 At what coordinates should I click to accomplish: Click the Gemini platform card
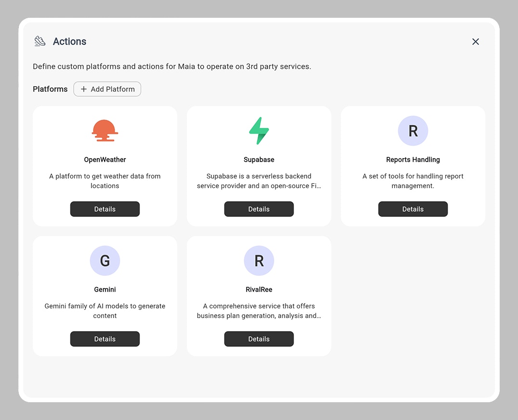click(105, 296)
